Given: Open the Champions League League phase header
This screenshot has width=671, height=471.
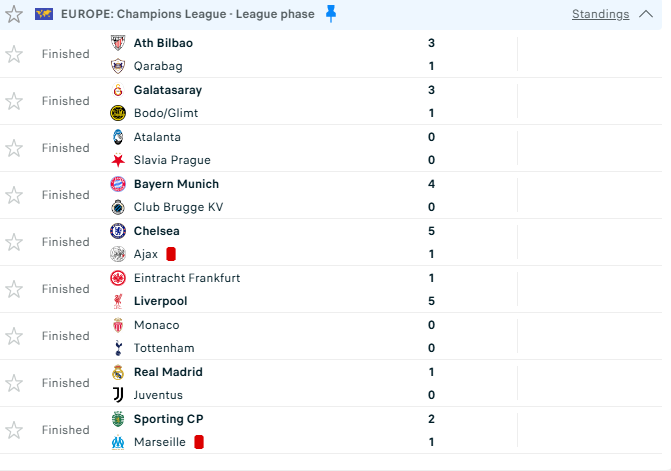Looking at the screenshot, I should point(187,14).
